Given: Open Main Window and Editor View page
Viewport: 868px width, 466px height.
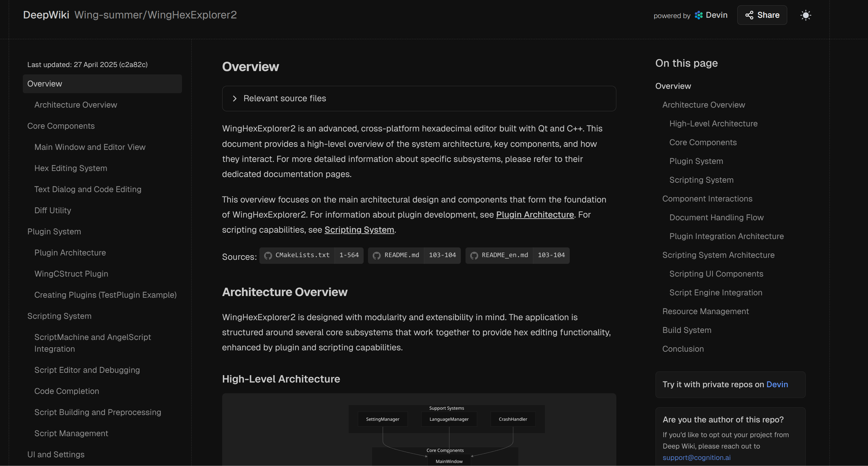Looking at the screenshot, I should pos(90,147).
